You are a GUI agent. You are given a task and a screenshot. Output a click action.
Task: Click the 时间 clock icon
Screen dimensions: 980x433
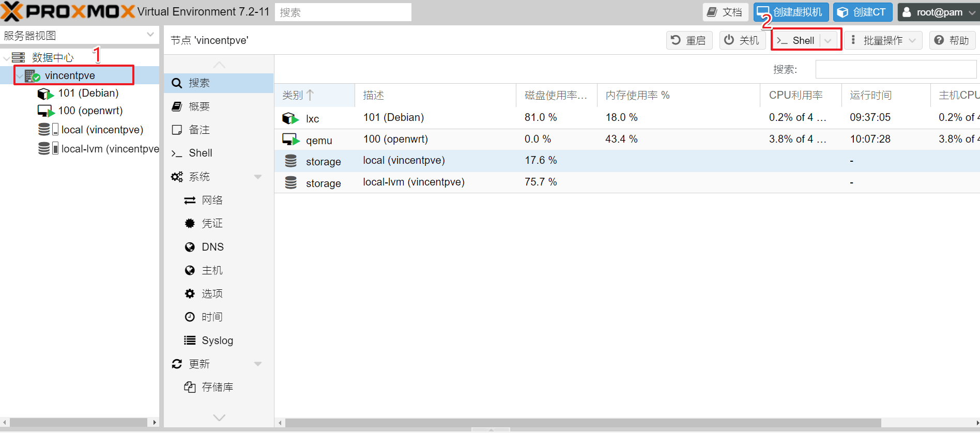click(x=190, y=317)
